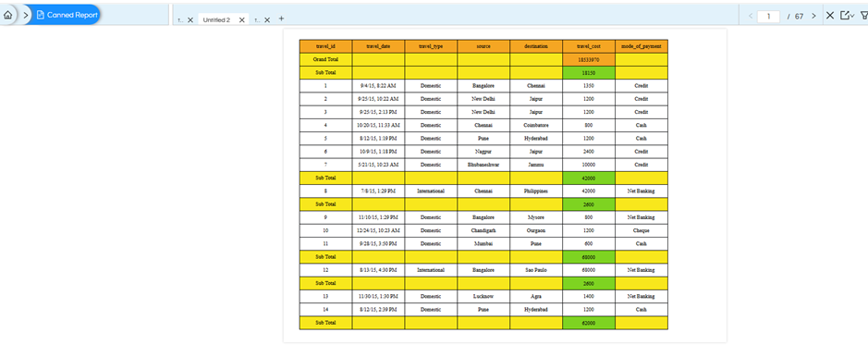This screenshot has width=868, height=357.
Task: Select date cell 10/20/15, 11:33 AM
Action: click(378, 125)
